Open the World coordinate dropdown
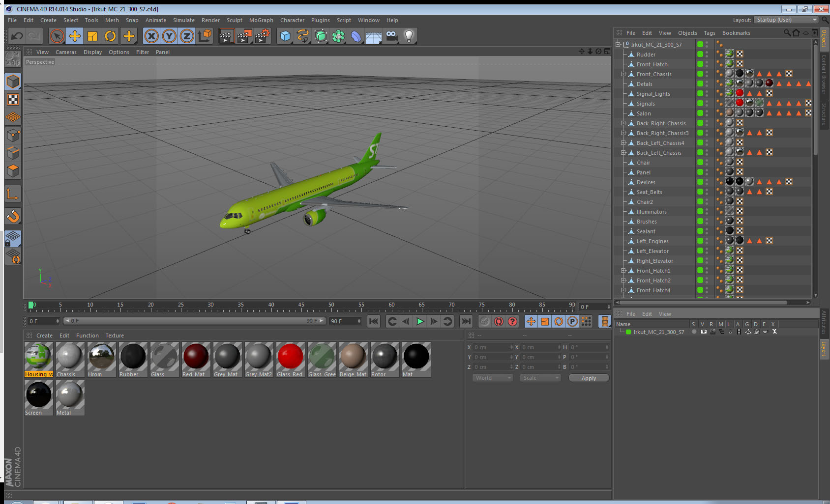830x504 pixels. pyautogui.click(x=493, y=378)
